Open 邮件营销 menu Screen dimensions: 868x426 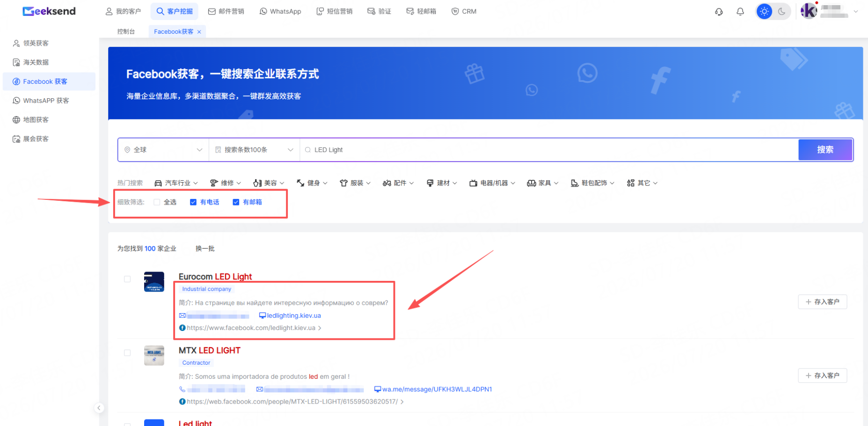[226, 11]
